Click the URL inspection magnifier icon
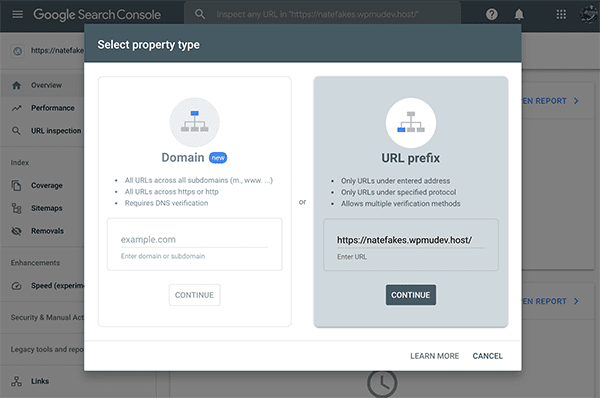 click(x=16, y=131)
